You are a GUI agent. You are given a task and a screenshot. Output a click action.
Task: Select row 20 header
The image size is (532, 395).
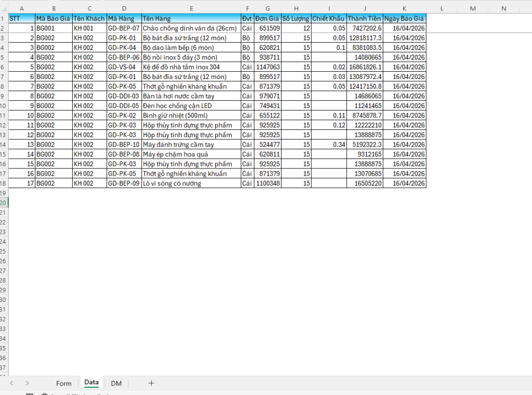pyautogui.click(x=4, y=203)
